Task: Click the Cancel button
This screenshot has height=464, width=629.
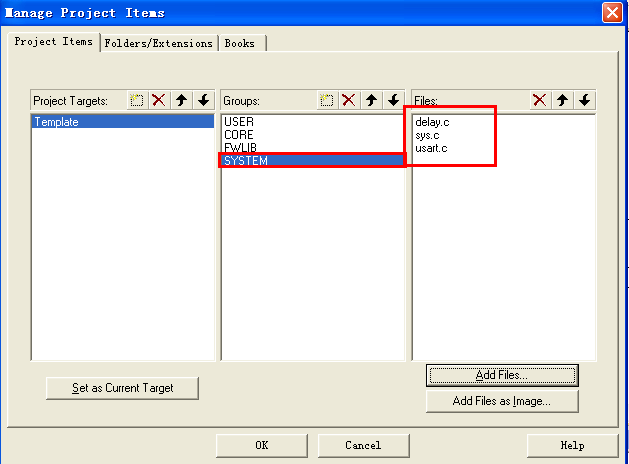Action: 363,445
